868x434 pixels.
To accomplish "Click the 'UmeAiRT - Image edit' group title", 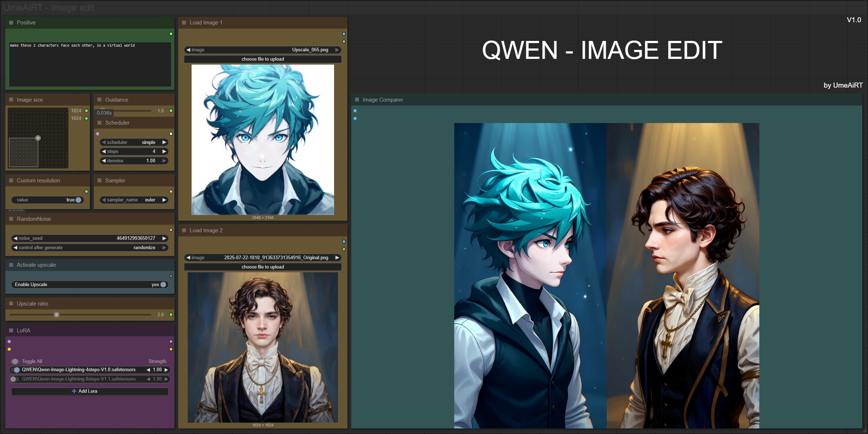I will pos(49,8).
